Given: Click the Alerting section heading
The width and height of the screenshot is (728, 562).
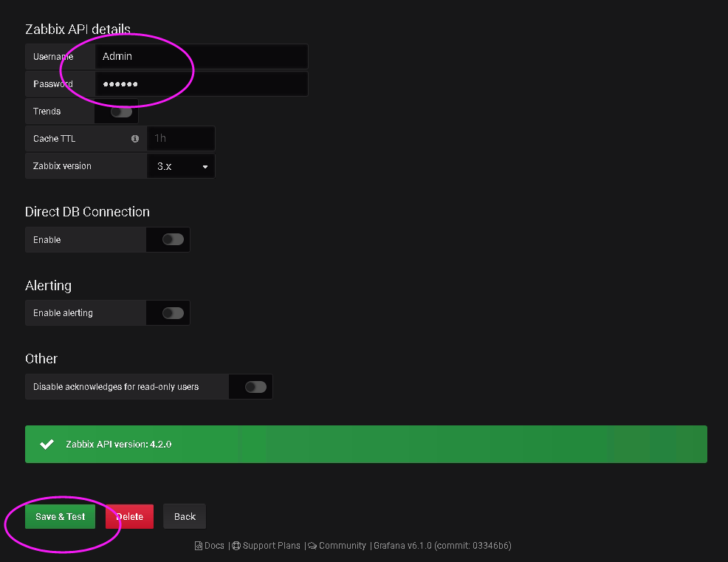Looking at the screenshot, I should point(48,286).
